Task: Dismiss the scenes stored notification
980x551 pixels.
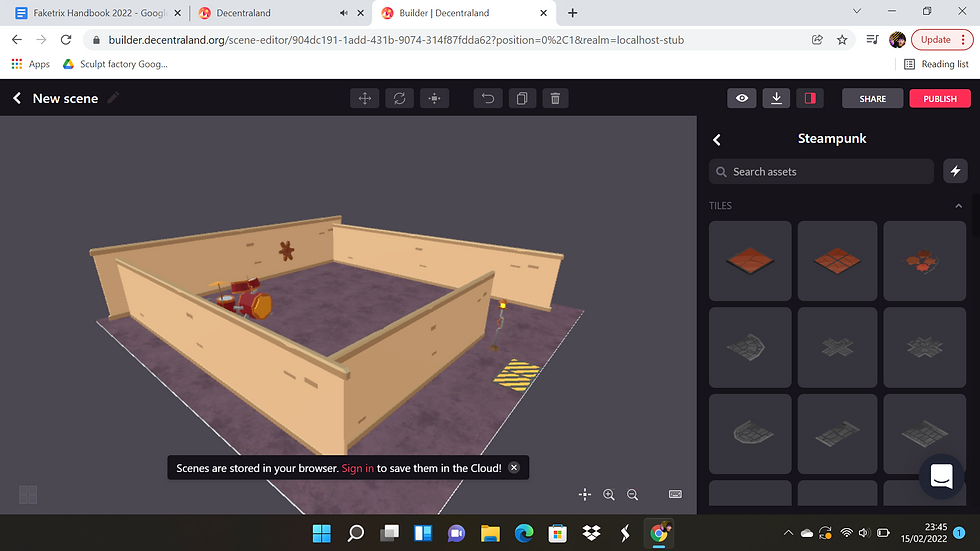Action: (x=514, y=467)
